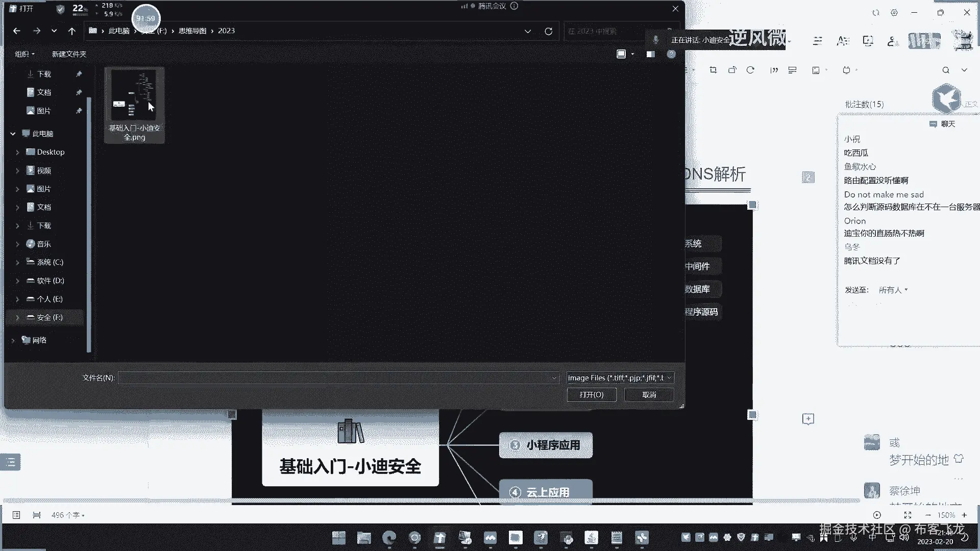Open the Image Files type dropdown
Image resolution: width=980 pixels, height=551 pixels.
[x=620, y=378]
